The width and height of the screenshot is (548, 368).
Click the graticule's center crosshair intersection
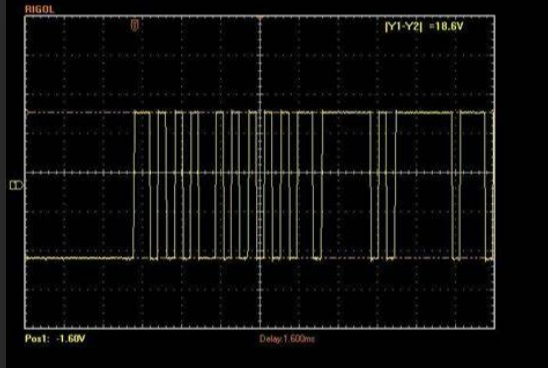(x=260, y=173)
